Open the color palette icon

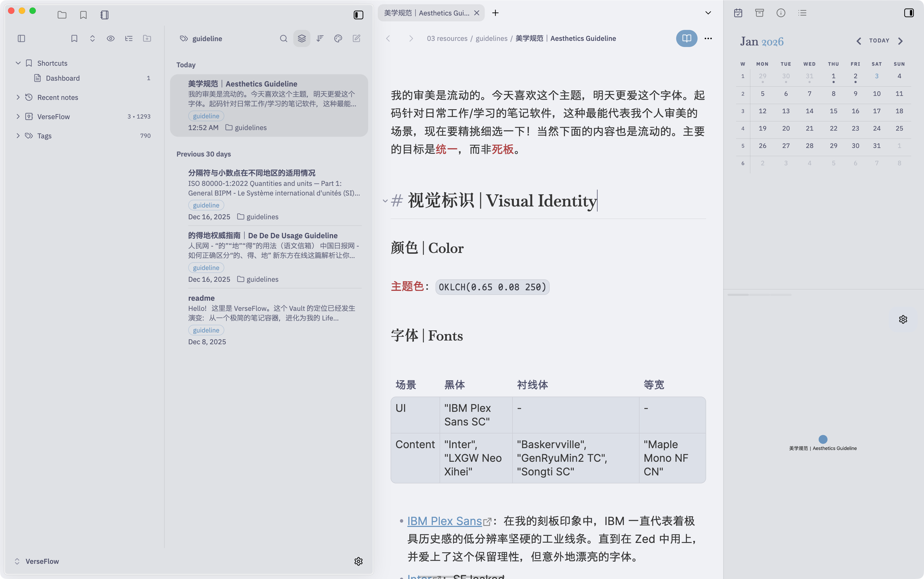338,38
